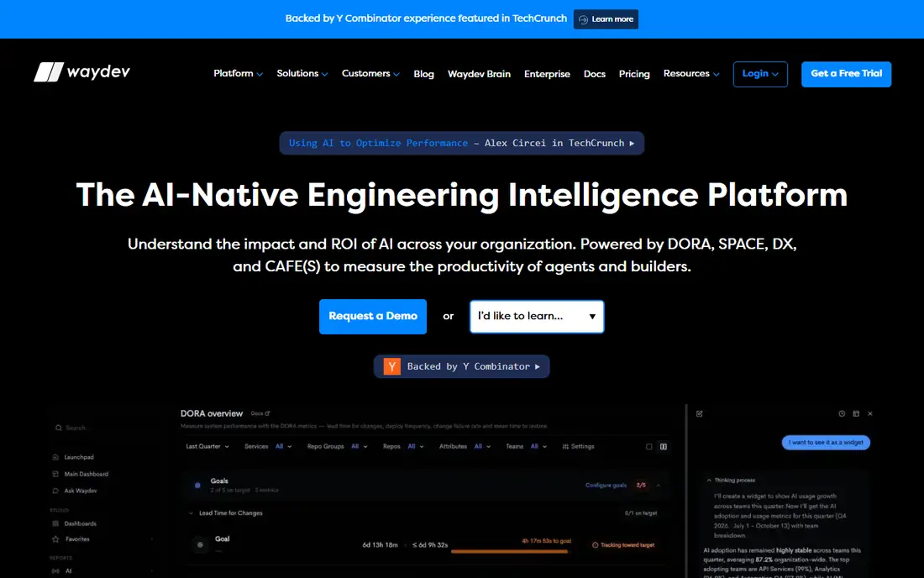Click the arrow after Backed by Y Combinator

(538, 366)
